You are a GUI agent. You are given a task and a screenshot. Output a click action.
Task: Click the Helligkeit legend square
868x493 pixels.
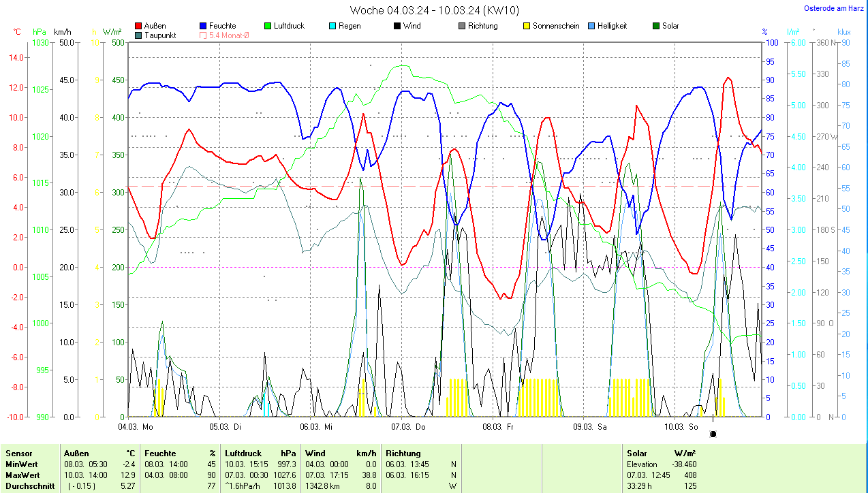coord(591,26)
